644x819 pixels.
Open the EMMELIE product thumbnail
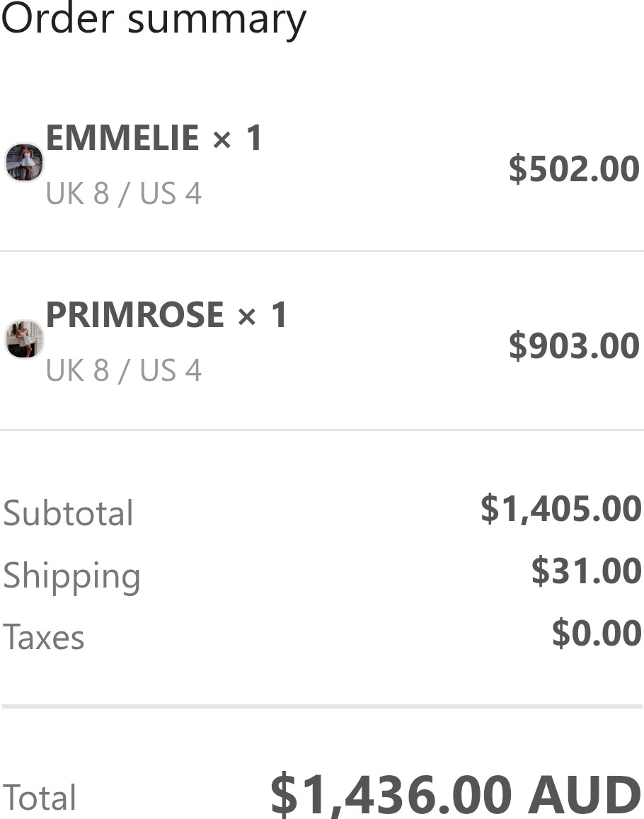click(x=24, y=162)
